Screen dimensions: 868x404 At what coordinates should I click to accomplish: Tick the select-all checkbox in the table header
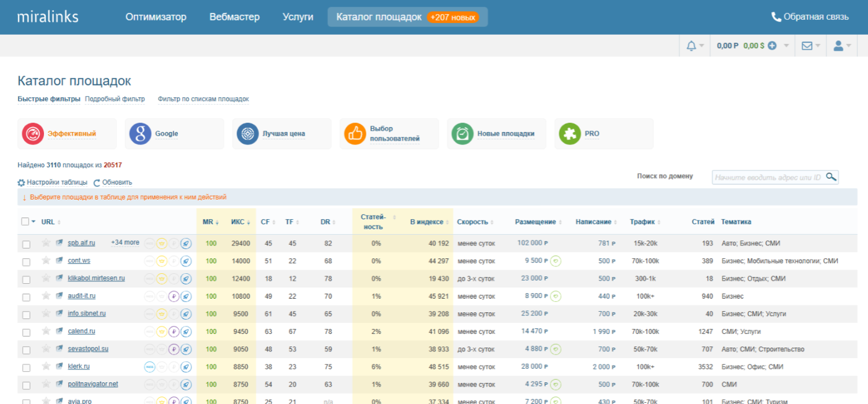pyautogui.click(x=25, y=221)
